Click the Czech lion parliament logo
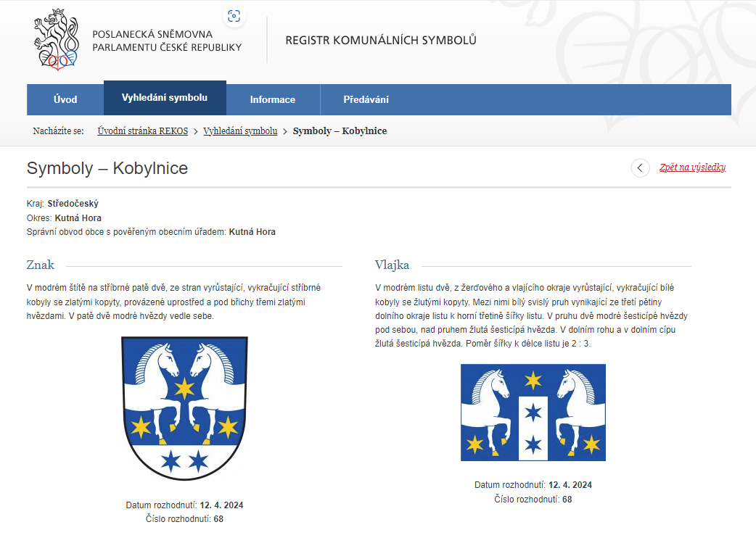The image size is (756, 559). pyautogui.click(x=57, y=40)
